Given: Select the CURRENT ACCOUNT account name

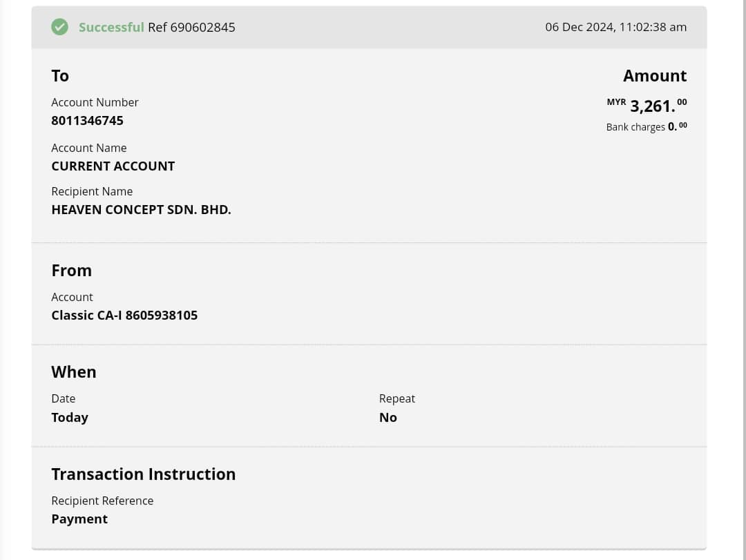Looking at the screenshot, I should coord(113,166).
